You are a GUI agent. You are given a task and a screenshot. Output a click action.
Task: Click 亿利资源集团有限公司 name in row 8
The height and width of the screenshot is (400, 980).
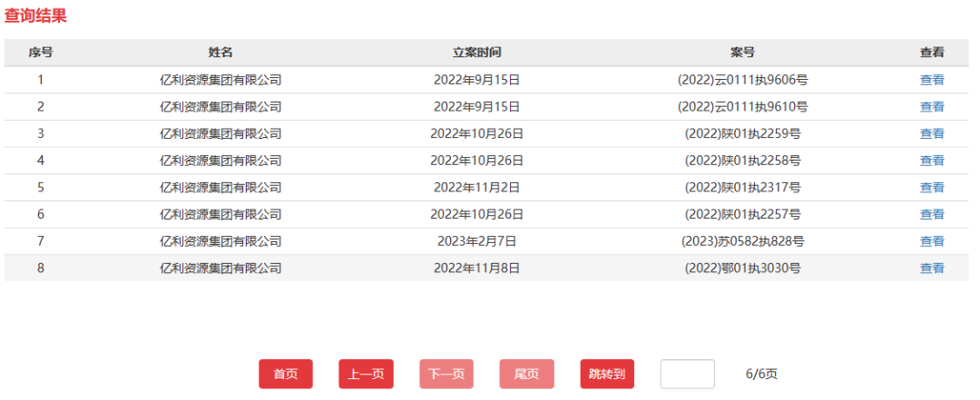coord(220,268)
